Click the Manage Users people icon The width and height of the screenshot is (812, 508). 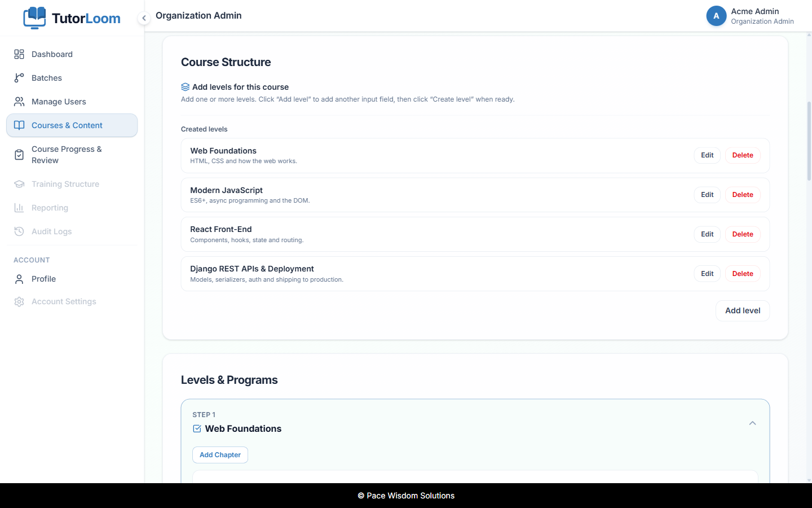[x=19, y=102]
